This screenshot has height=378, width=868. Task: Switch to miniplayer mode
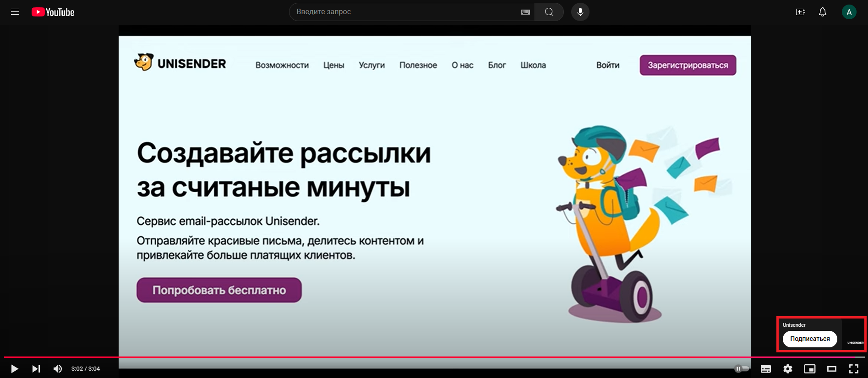coord(810,369)
